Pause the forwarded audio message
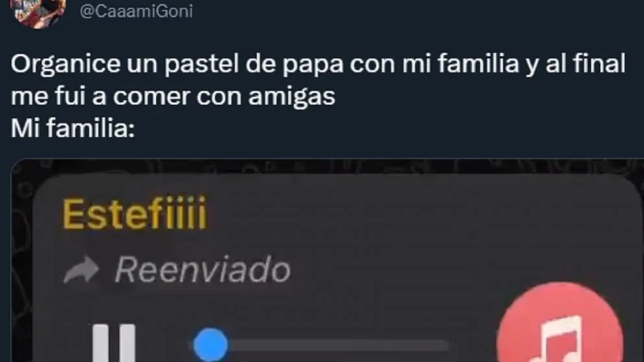Screen dimensions: 644x362 coord(114,343)
